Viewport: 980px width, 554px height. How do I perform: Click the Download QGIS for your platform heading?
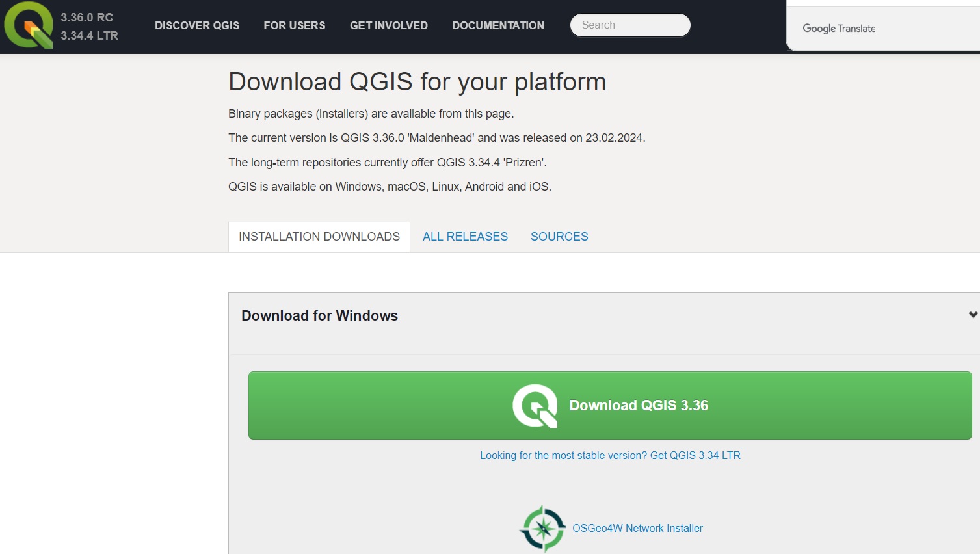coord(417,82)
